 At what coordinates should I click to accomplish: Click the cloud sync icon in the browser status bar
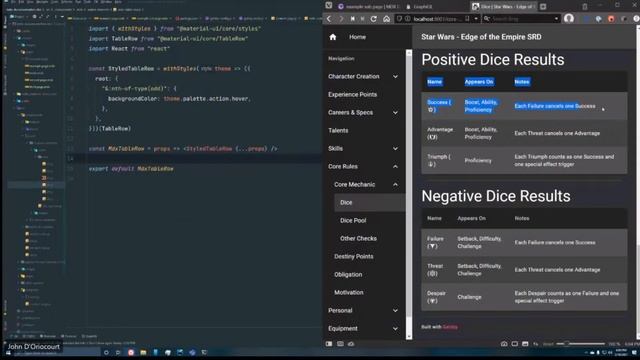351,344
